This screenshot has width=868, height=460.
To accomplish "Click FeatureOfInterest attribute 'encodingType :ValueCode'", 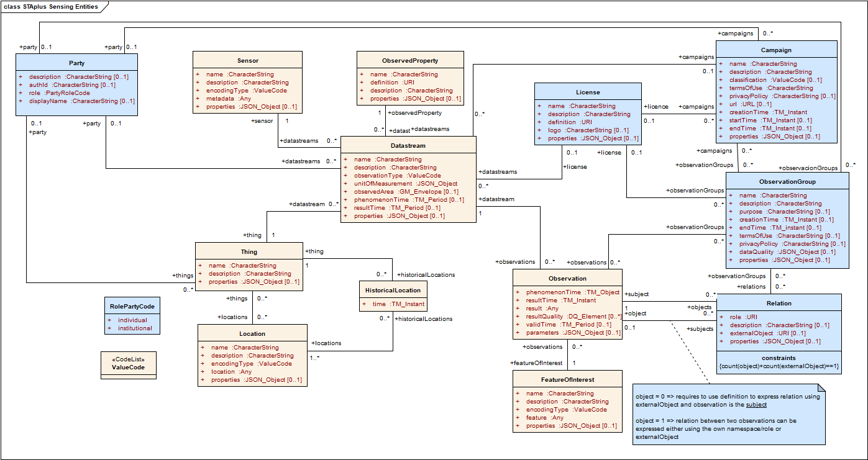I will [566, 410].
